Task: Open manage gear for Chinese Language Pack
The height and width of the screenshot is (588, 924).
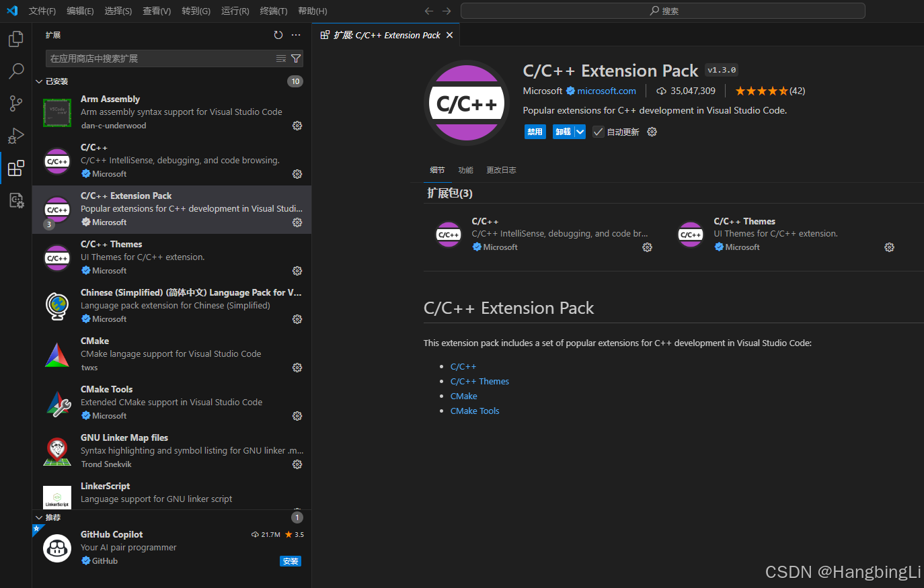Action: (x=297, y=319)
